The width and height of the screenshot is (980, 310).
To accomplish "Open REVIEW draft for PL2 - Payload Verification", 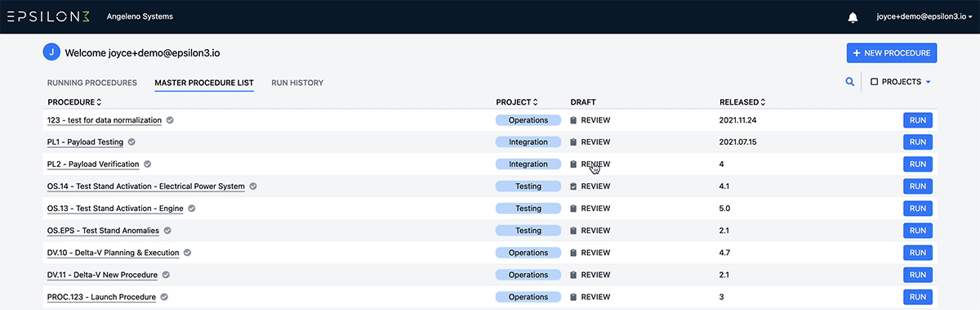I will [x=595, y=164].
